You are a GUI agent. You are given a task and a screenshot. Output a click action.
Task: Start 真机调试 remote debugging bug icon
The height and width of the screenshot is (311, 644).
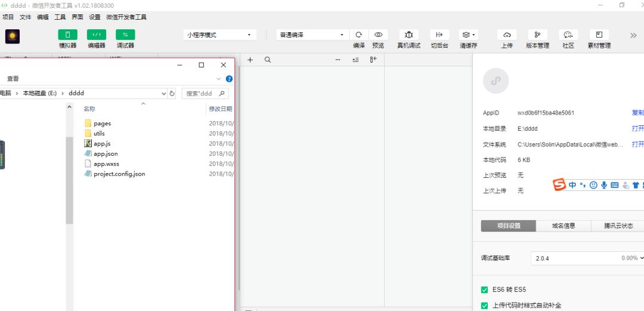[x=408, y=35]
